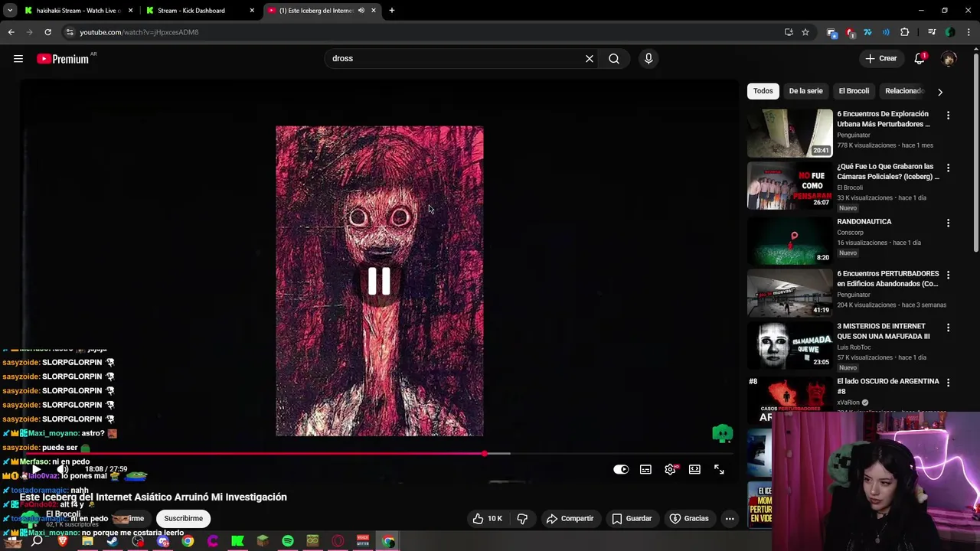The image size is (980, 551).
Task: Open Brave browser from the taskbar
Action: click(63, 541)
